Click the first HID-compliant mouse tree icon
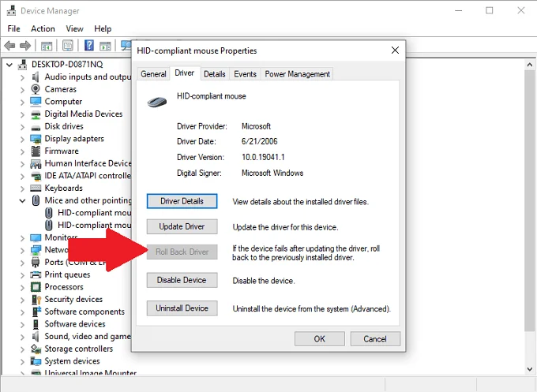This screenshot has width=537, height=392. 49,213
